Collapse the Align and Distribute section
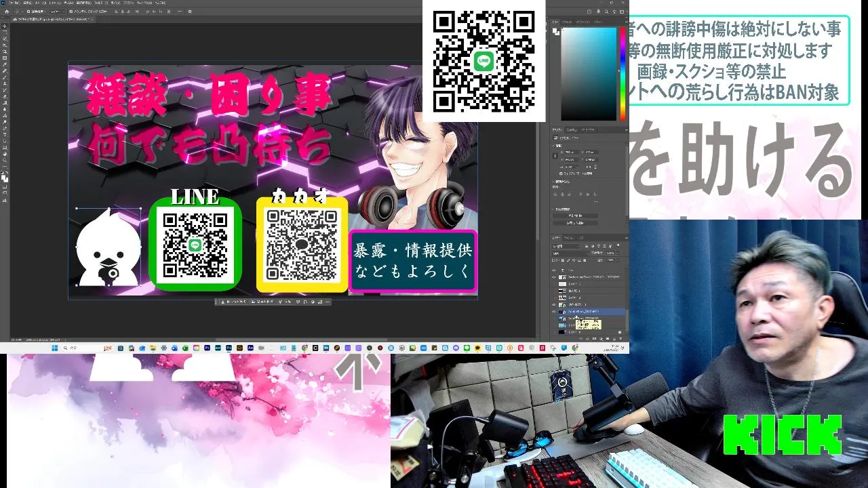This screenshot has height=488, width=868. 553,182
